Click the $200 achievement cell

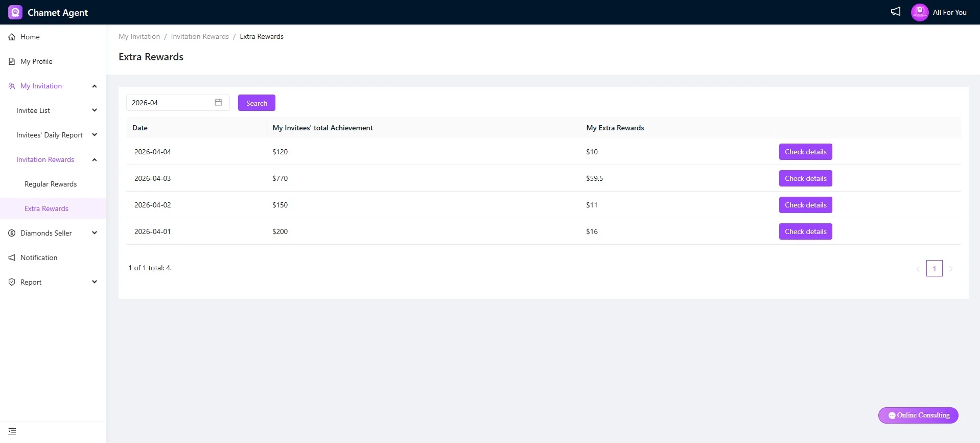click(280, 231)
